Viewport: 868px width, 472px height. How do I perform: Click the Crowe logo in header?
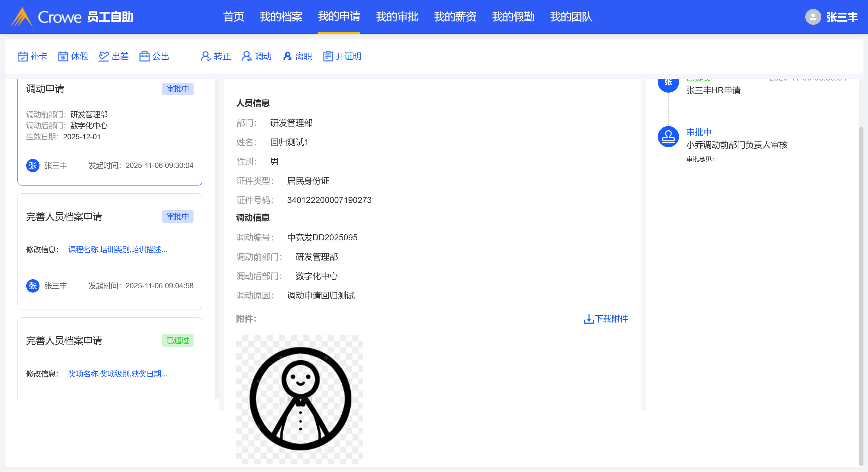(22, 17)
